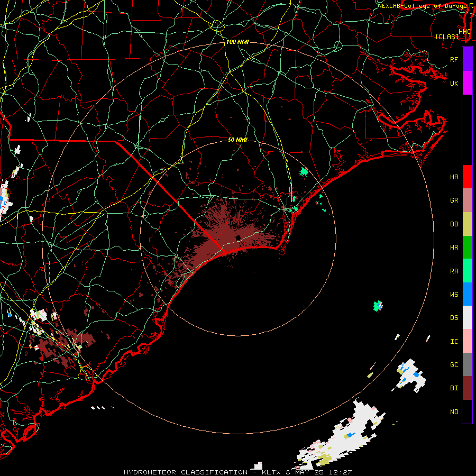
Task: Click the '12:27' timestamp
Action: tap(340, 472)
